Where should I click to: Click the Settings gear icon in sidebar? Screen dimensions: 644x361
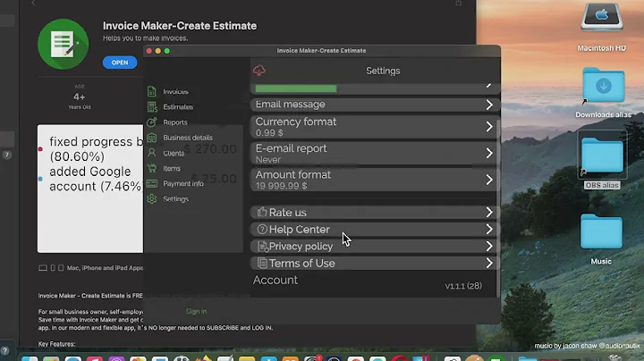click(151, 198)
